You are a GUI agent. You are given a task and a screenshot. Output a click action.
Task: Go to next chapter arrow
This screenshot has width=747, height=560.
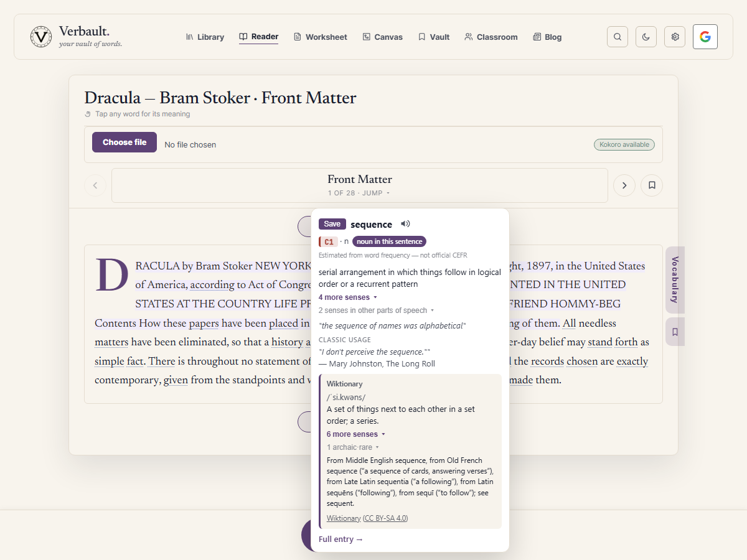[x=624, y=185]
